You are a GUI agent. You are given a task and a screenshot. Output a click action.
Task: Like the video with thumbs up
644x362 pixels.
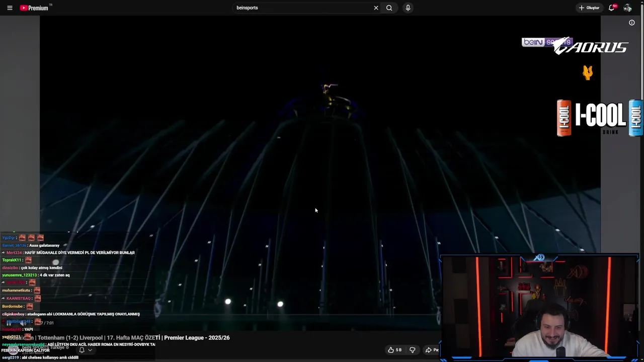395,350
